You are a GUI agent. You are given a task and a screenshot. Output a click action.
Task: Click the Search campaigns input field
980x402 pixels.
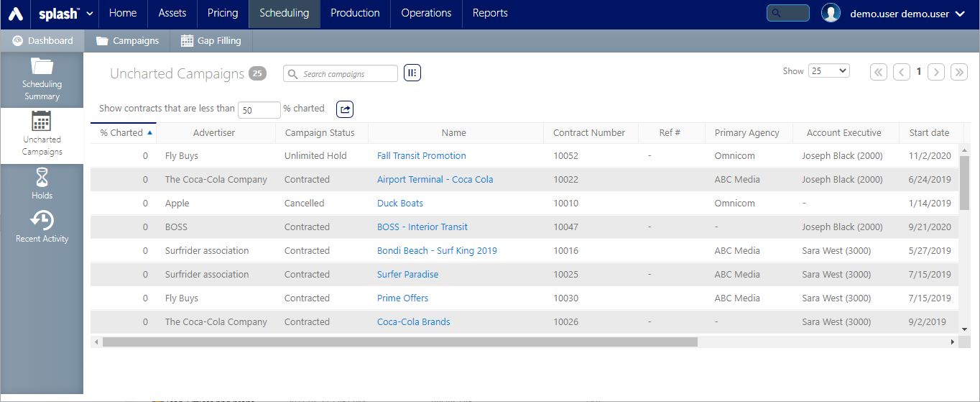coord(346,74)
